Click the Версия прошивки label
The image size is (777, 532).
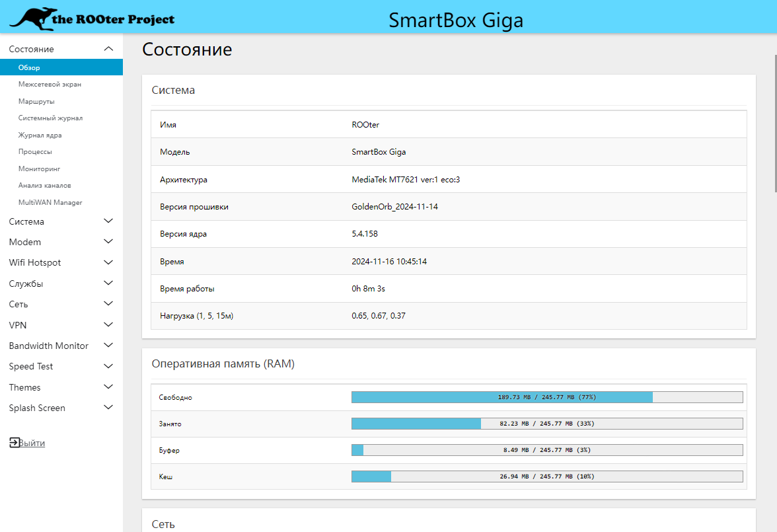pos(194,207)
